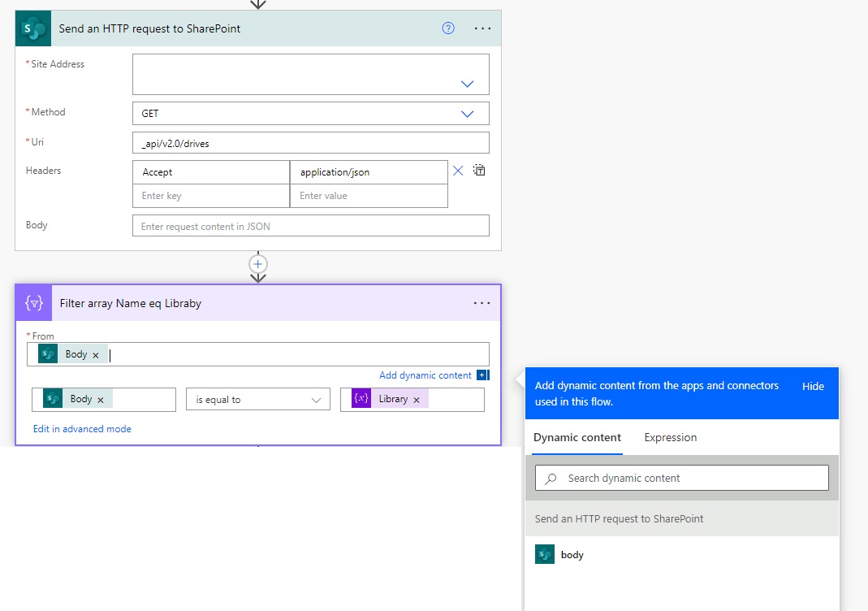Insert a new step using the plus icon

coord(257,263)
